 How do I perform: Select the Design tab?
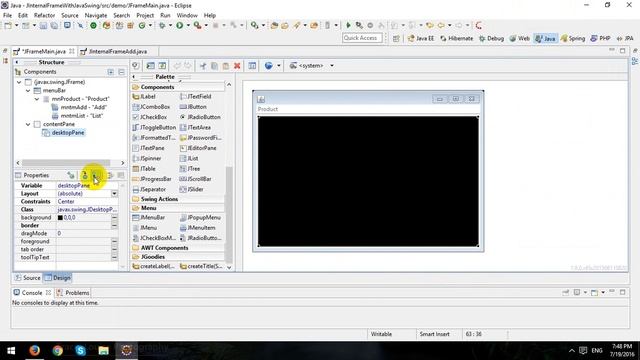[58, 278]
